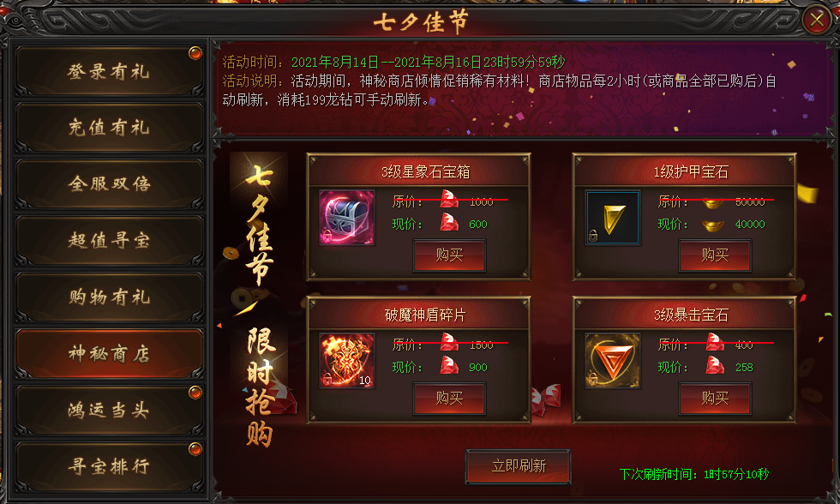Click the red dot badge on 登录有礼
This screenshot has width=840, height=504.
click(195, 53)
